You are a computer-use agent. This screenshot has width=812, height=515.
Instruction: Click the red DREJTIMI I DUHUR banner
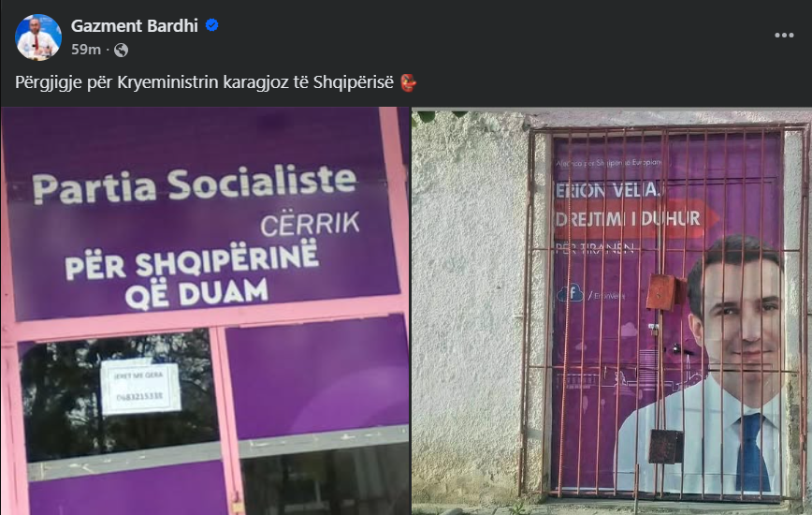(636, 219)
